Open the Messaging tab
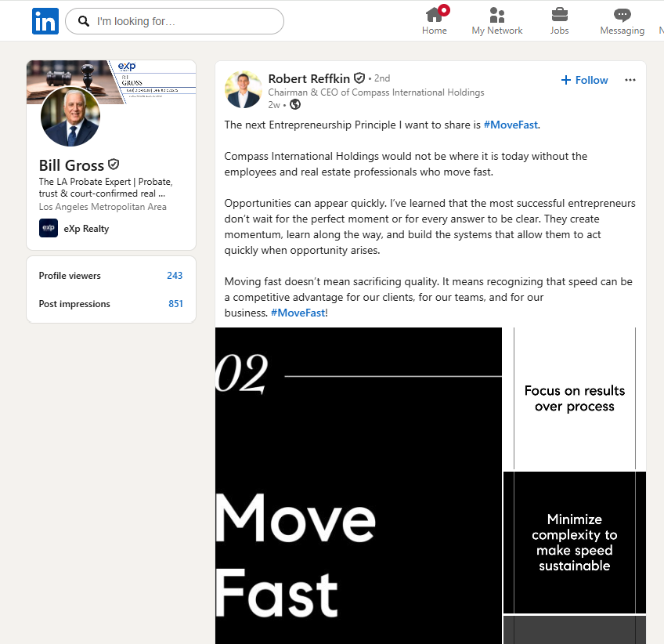This screenshot has height=644, width=664. (x=622, y=20)
